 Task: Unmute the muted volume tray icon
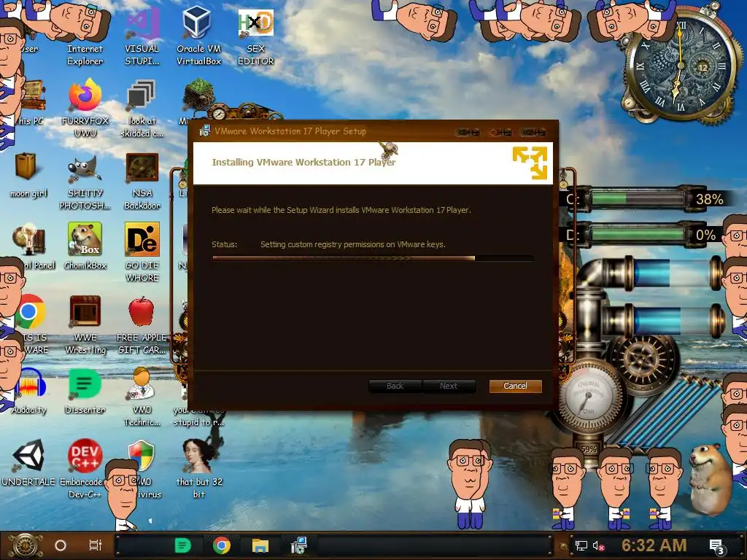[x=598, y=545]
